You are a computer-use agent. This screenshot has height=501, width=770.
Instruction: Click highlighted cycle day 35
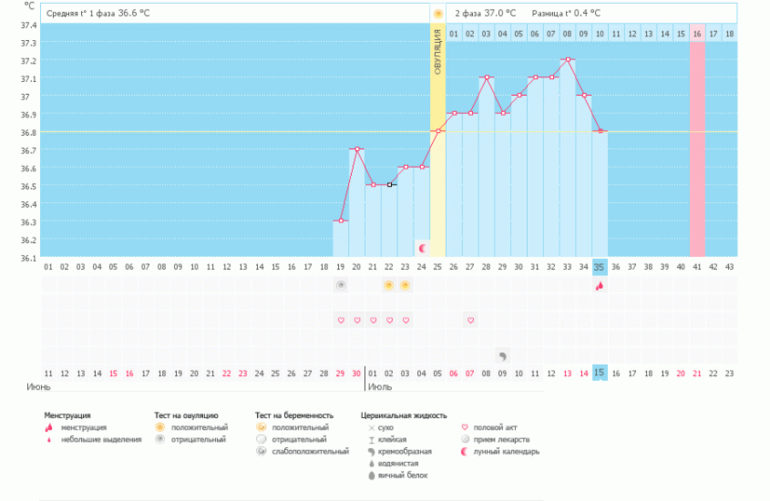click(599, 267)
